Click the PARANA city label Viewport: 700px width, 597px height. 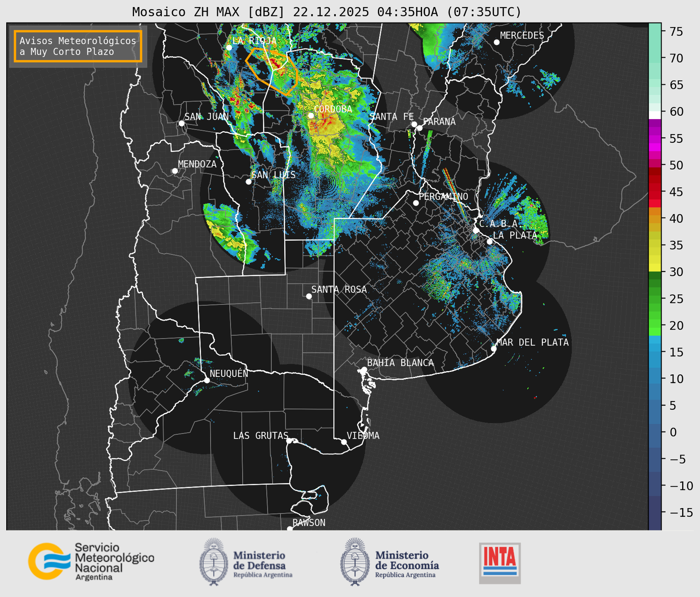click(x=439, y=122)
